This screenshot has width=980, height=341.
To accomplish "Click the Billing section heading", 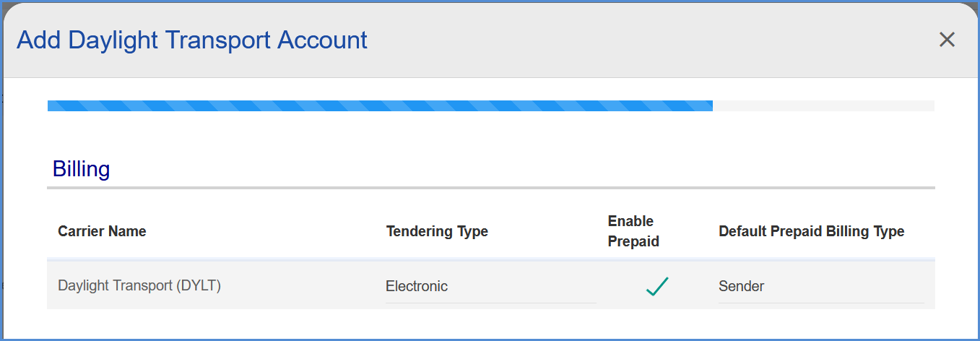I will tap(81, 169).
